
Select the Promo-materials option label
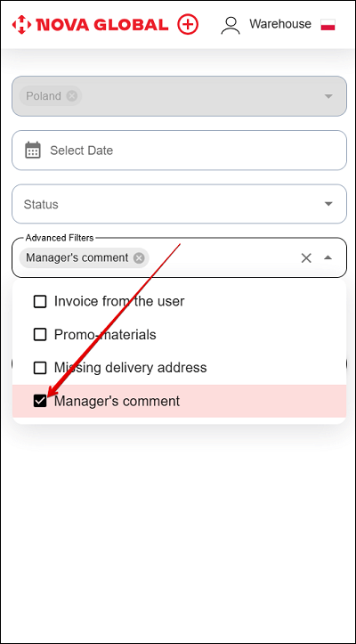(105, 335)
